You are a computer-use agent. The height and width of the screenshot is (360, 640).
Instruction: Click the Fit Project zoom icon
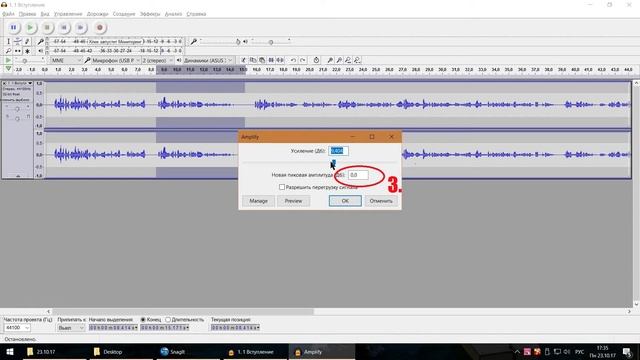(x=357, y=60)
